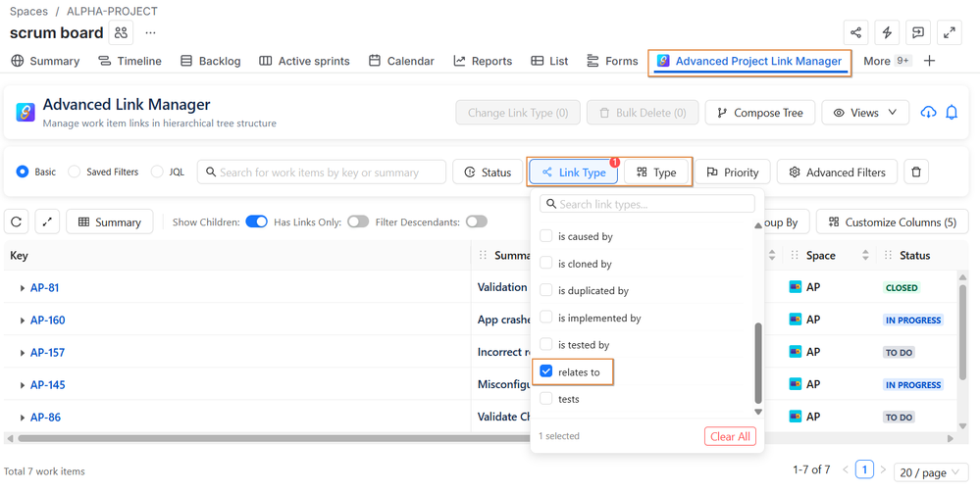This screenshot has height=493, width=980.
Task: Check the "is tested by" link type
Action: coord(546,344)
